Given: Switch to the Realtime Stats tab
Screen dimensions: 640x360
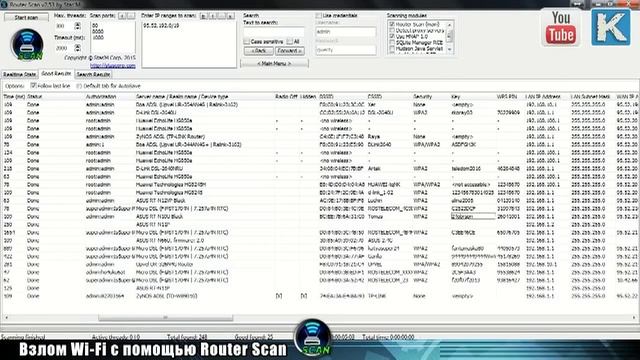Looking at the screenshot, I should (19, 74).
